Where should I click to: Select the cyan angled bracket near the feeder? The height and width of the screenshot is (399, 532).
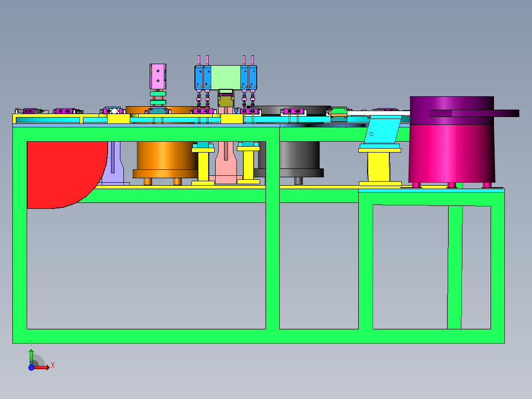[383, 130]
